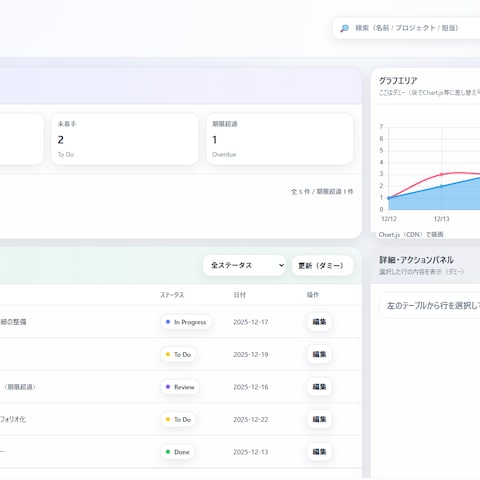Click the date 2025-12-17
480x480 pixels.
251,322
